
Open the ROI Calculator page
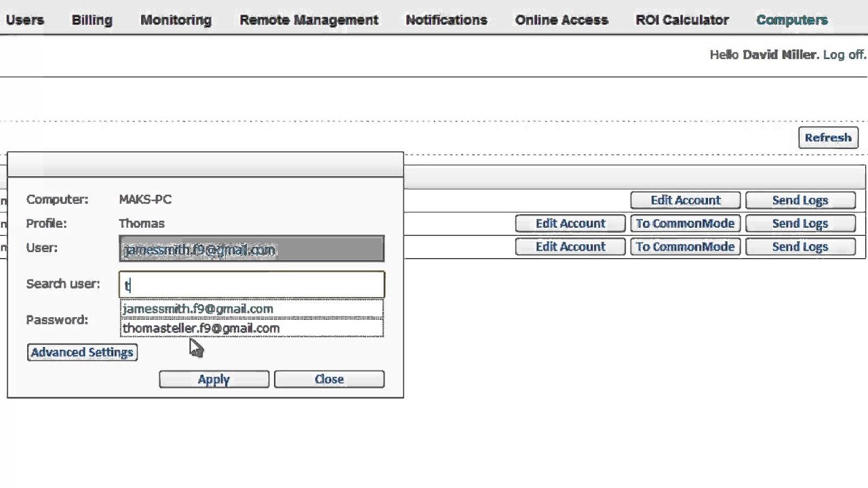tap(682, 20)
